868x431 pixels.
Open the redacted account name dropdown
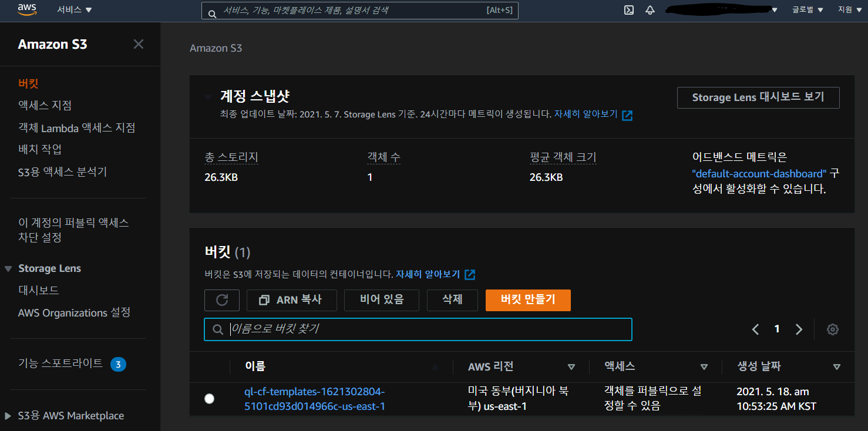click(721, 10)
